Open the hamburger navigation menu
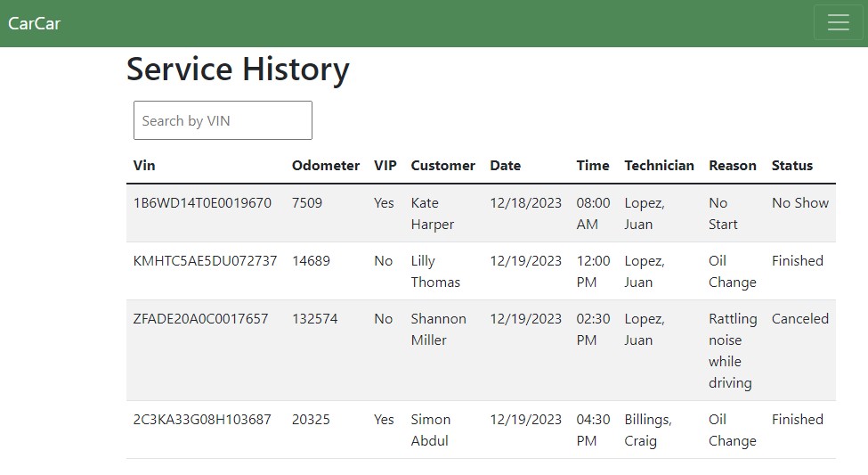This screenshot has height=475, width=868. click(838, 23)
